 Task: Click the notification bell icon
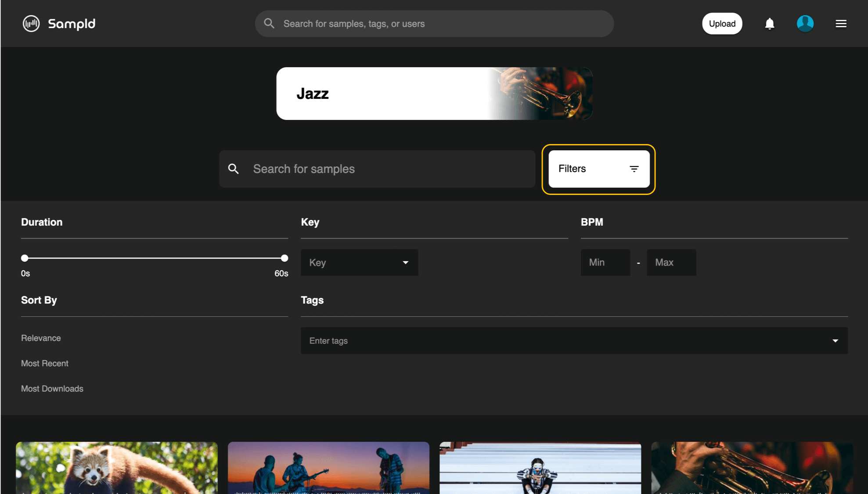coord(769,23)
